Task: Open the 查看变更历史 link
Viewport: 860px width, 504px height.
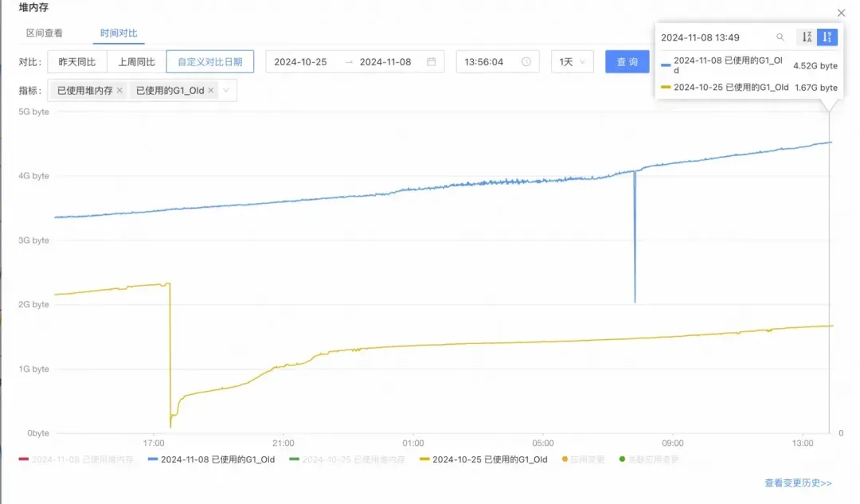Action: point(798,483)
